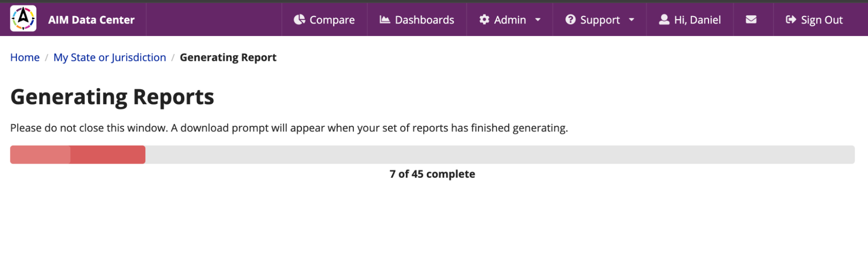Image resolution: width=868 pixels, height=255 pixels.
Task: Click the user icon next to Hi, Daniel
Action: [664, 19]
